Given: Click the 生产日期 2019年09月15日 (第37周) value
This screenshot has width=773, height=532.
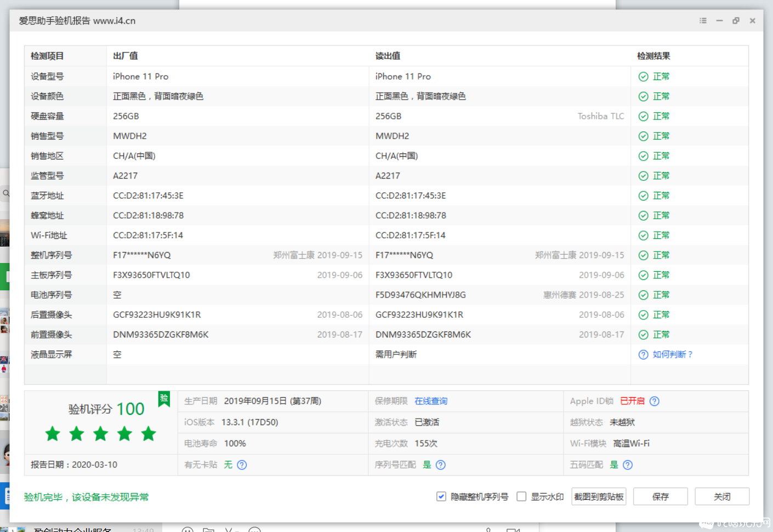Looking at the screenshot, I should click(272, 401).
